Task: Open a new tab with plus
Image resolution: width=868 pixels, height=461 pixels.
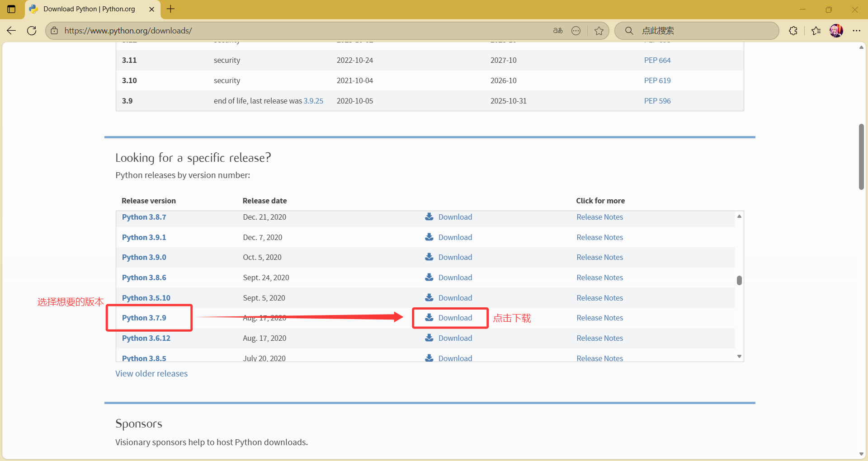Action: click(x=170, y=9)
